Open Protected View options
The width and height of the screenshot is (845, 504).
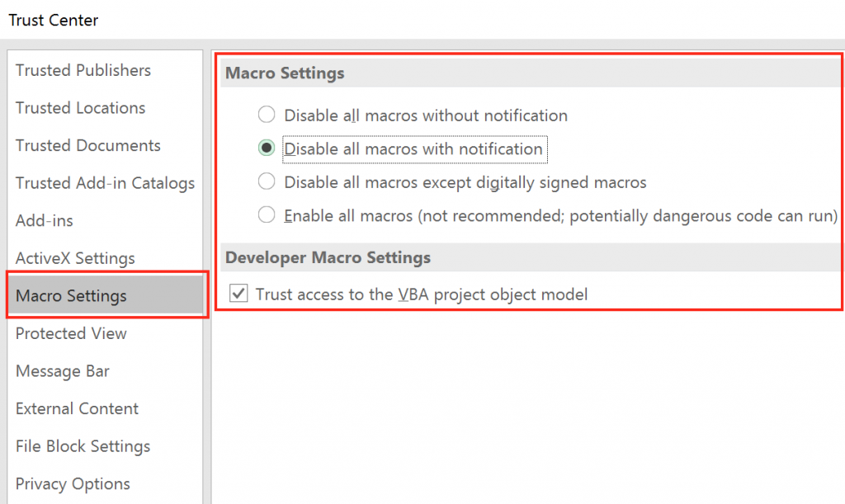pos(71,333)
